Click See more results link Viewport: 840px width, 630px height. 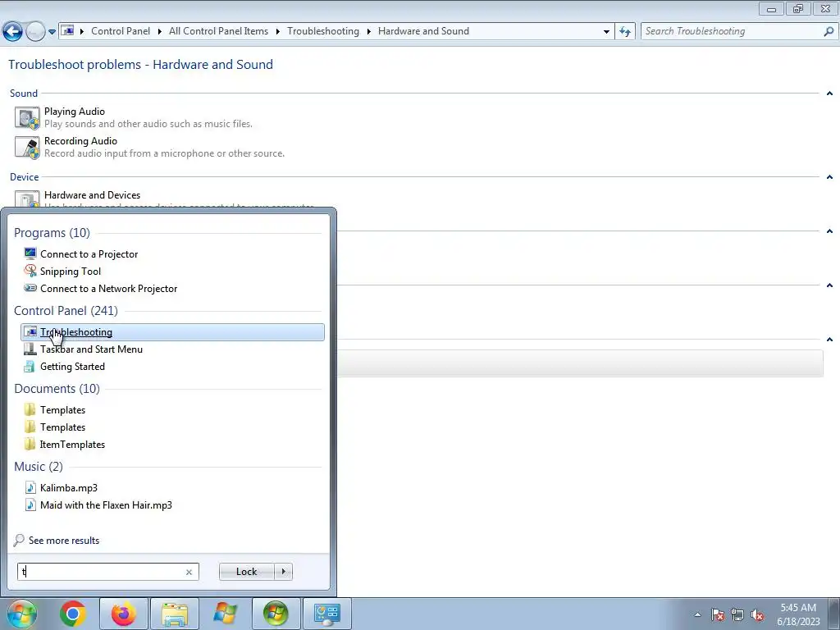(x=64, y=541)
